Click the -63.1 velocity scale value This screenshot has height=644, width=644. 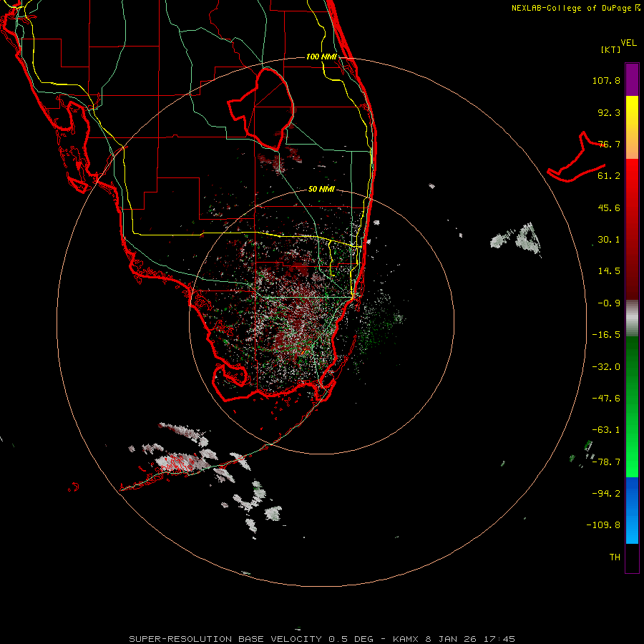click(x=606, y=430)
